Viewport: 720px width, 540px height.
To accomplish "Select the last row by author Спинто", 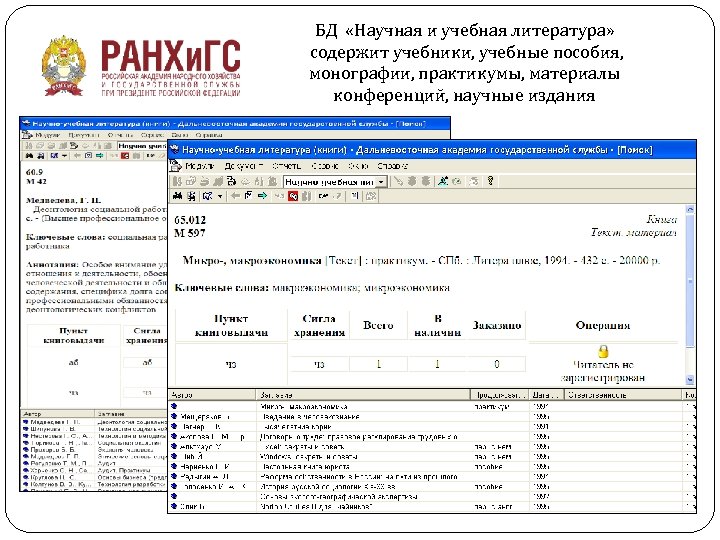I will [x=432, y=506].
